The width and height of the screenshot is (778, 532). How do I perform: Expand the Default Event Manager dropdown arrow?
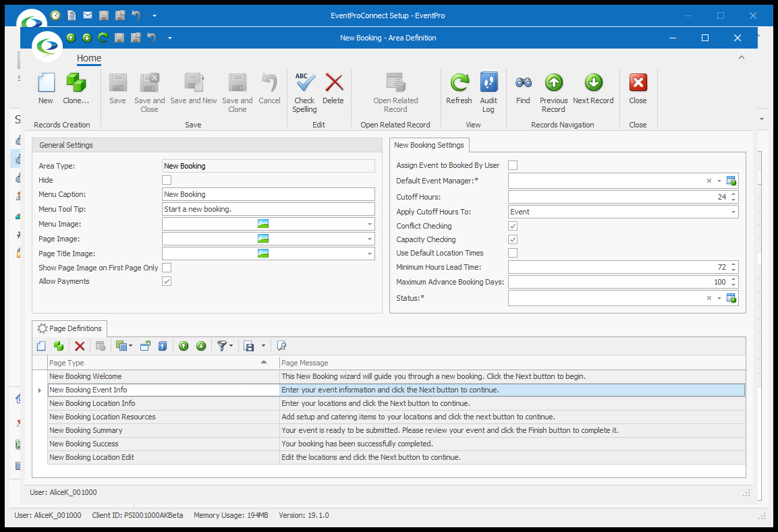719,181
